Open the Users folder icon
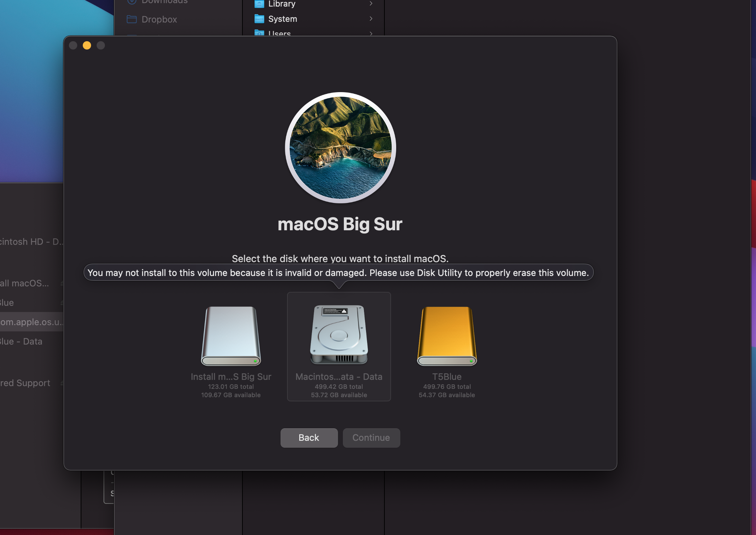 [259, 33]
